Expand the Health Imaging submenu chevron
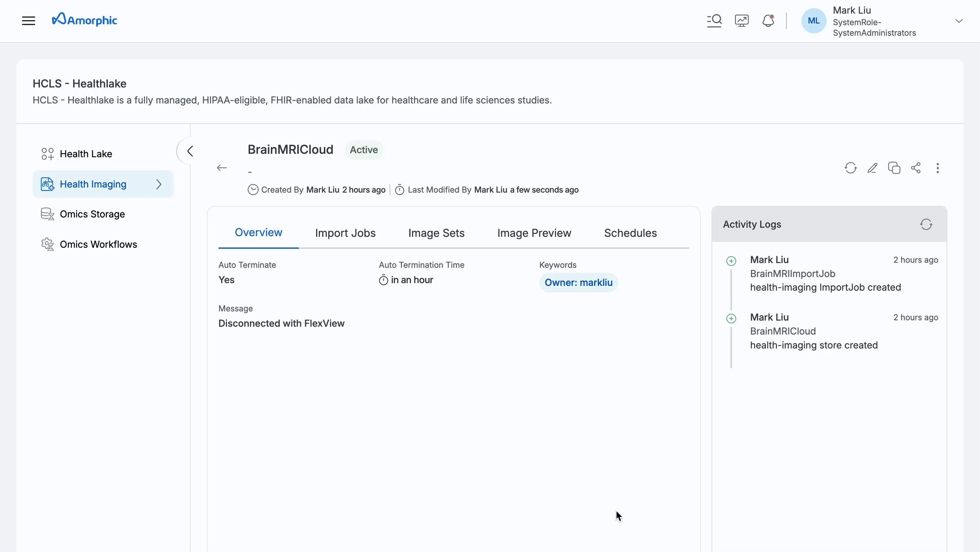980x552 pixels. point(159,184)
